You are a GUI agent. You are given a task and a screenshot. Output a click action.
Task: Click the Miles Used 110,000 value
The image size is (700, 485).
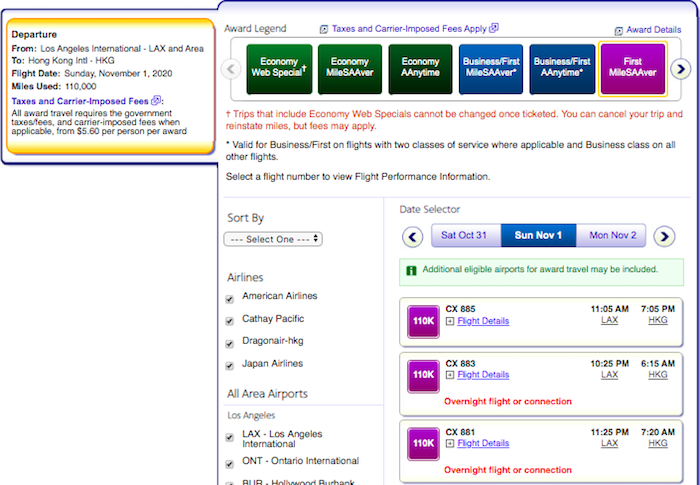tap(80, 86)
